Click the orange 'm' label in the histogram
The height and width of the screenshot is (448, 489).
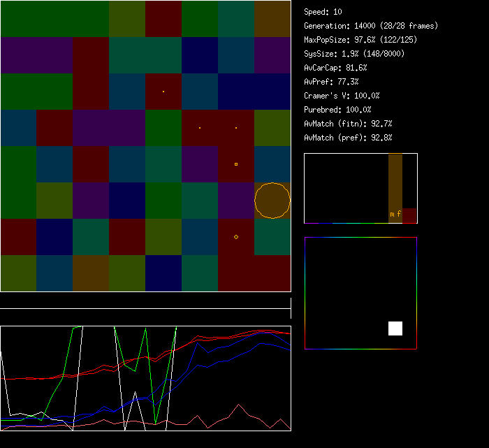pos(392,214)
